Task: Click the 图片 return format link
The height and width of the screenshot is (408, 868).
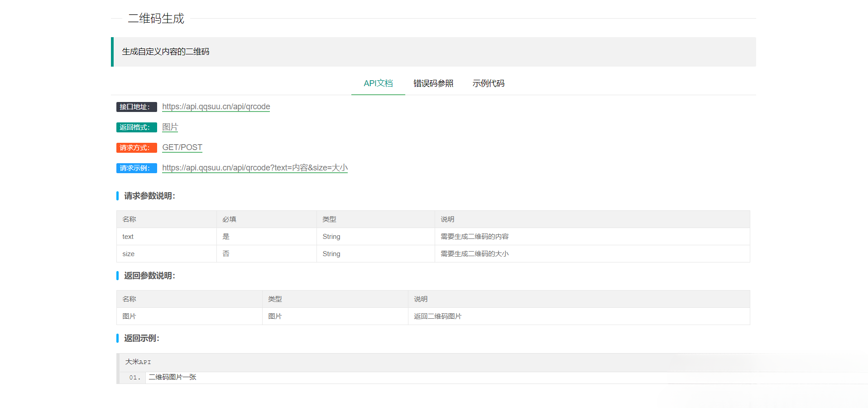Action: (170, 127)
